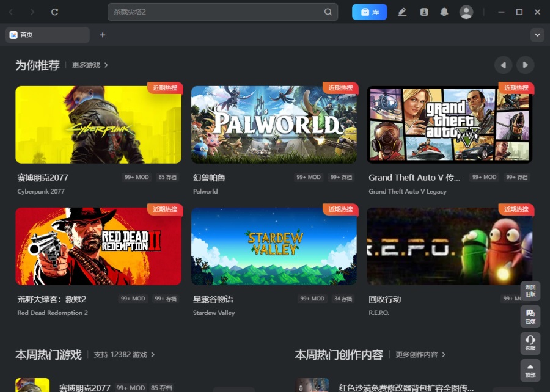Go forward with the right arrow

click(x=32, y=12)
